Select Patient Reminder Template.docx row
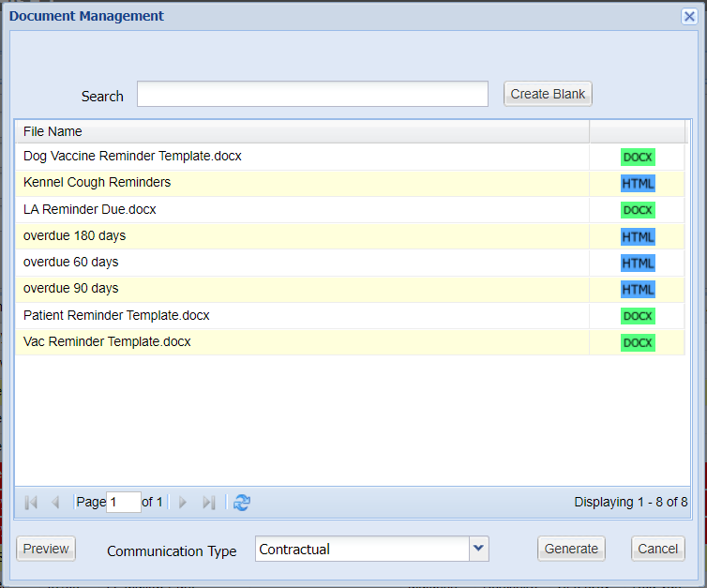 click(x=116, y=315)
